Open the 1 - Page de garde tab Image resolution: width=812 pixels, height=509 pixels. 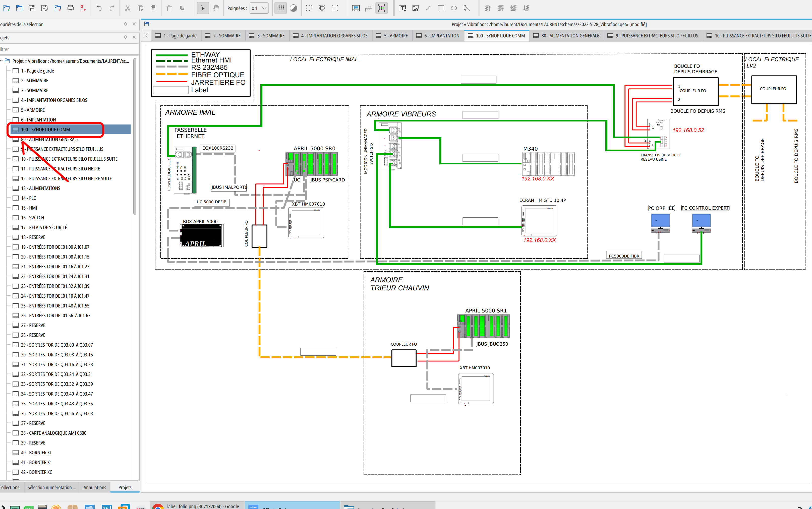(x=176, y=36)
